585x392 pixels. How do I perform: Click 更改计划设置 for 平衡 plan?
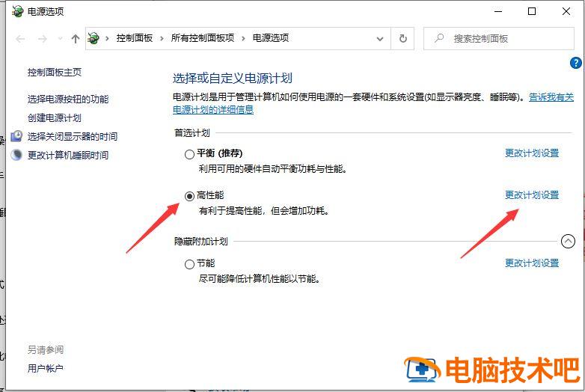coord(532,153)
